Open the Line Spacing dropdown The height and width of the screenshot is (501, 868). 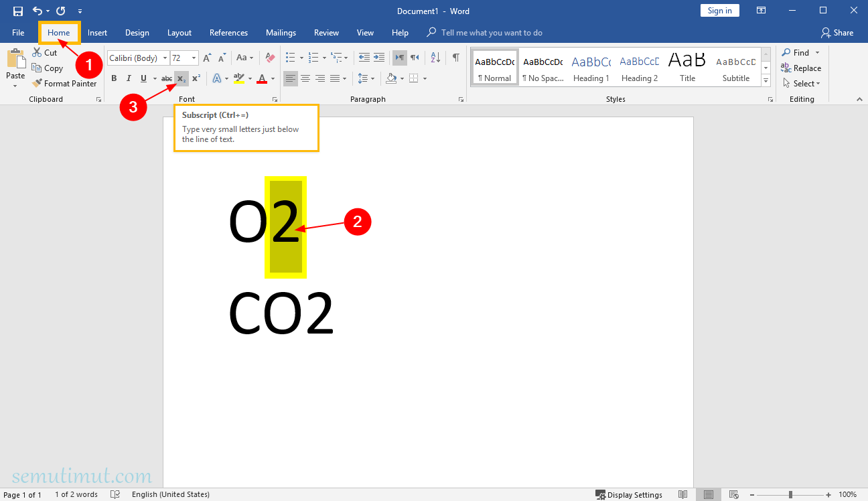coord(366,78)
